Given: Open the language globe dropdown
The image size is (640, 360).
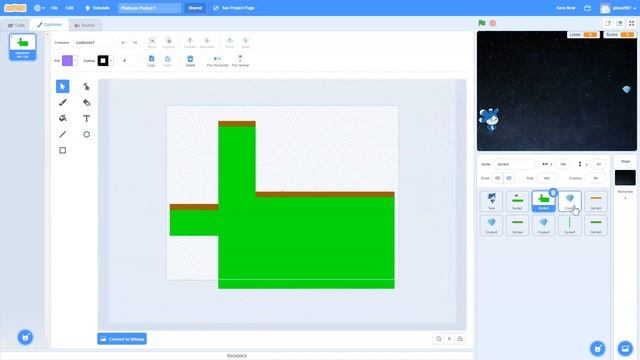Looking at the screenshot, I should coord(39,8).
